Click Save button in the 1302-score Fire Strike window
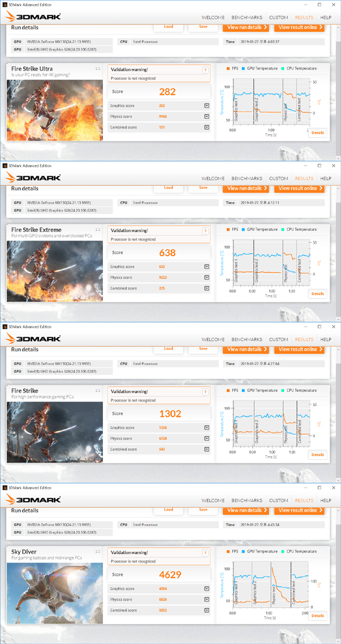Viewport: 341px width, 644px height. [203, 349]
